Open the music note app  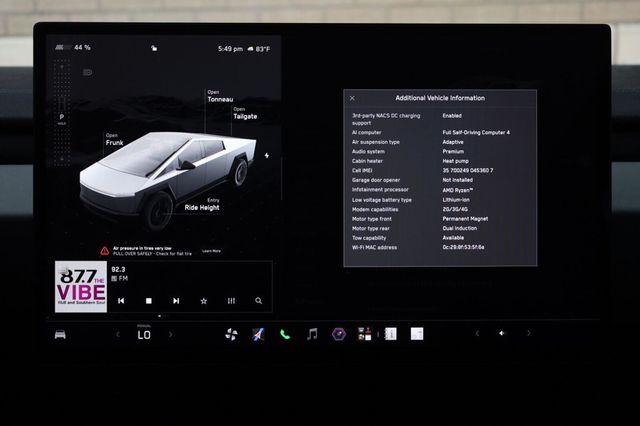tap(312, 334)
